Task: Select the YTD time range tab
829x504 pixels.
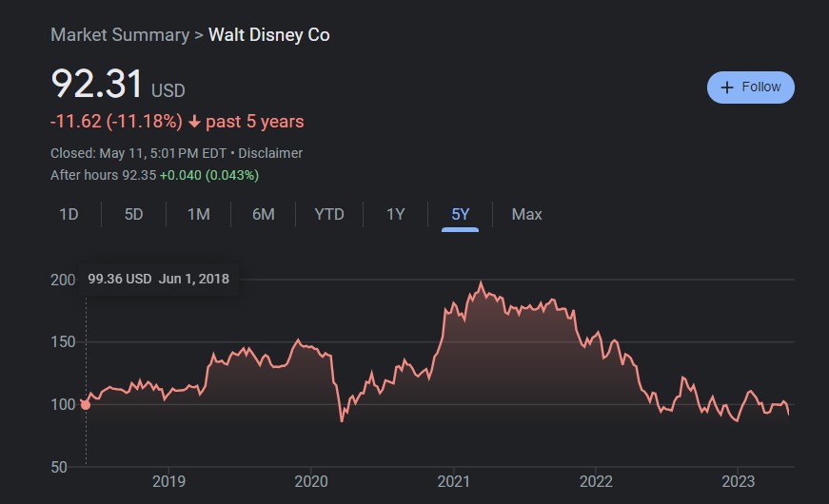Action: pos(329,214)
